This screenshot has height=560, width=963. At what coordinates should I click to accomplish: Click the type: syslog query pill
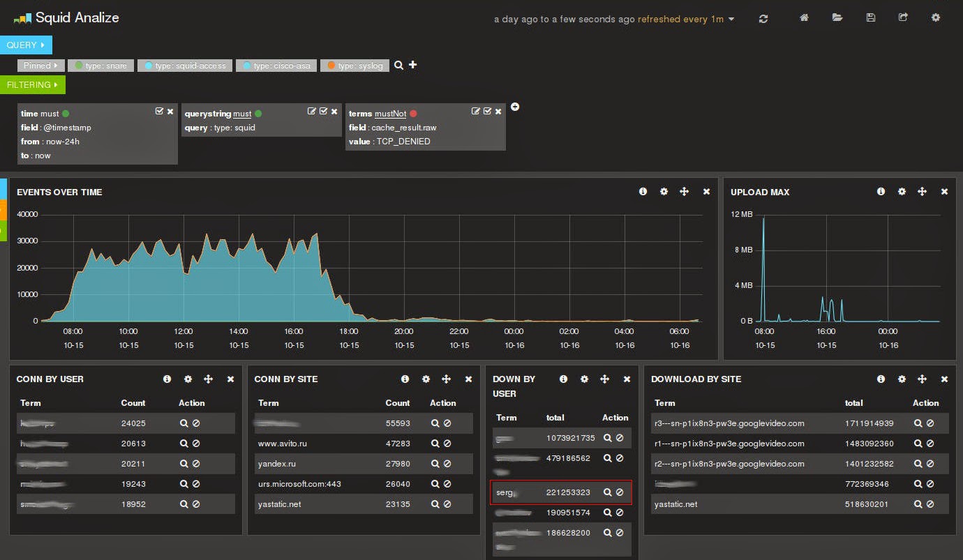355,66
